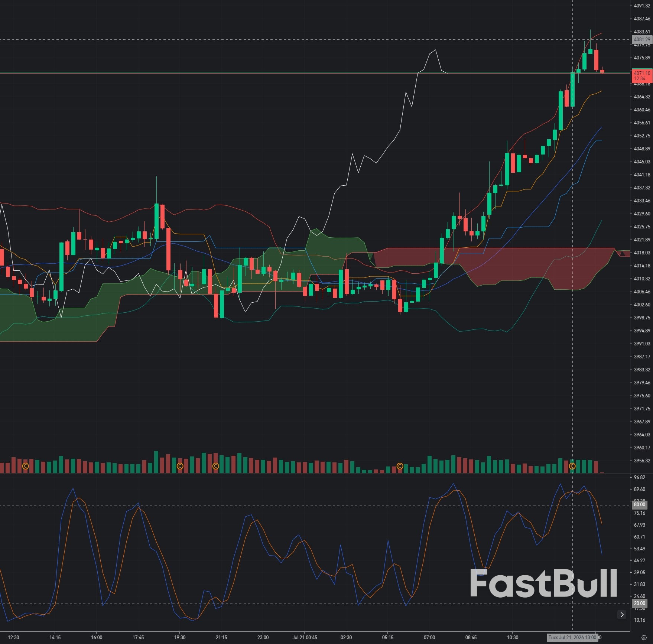
Task: Click the 96.82 oscillator axis label
Action: (x=640, y=477)
